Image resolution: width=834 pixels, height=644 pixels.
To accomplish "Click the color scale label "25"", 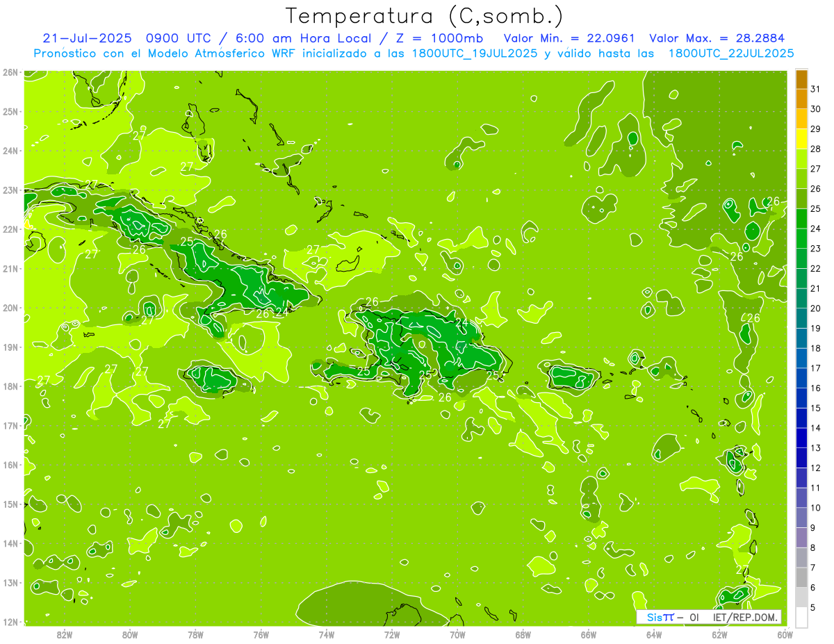I will pos(816,209).
